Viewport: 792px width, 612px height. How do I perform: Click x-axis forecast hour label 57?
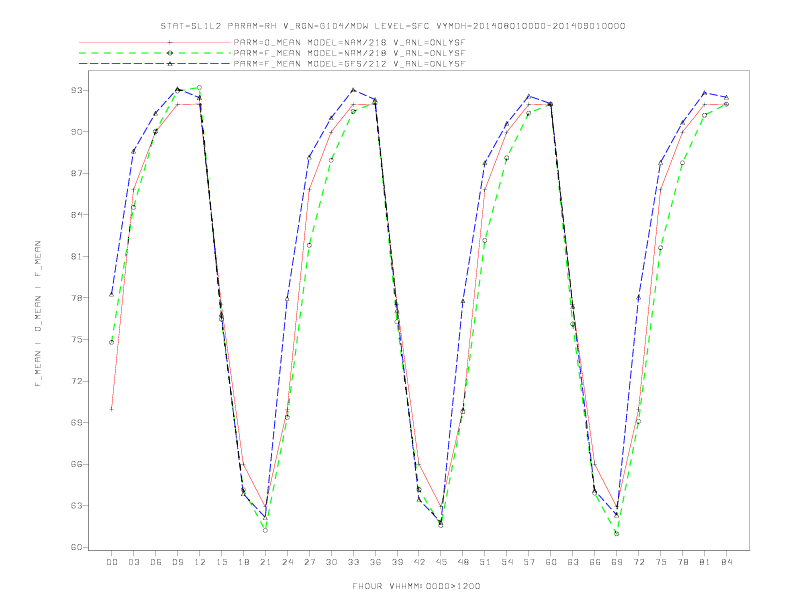coord(529,562)
